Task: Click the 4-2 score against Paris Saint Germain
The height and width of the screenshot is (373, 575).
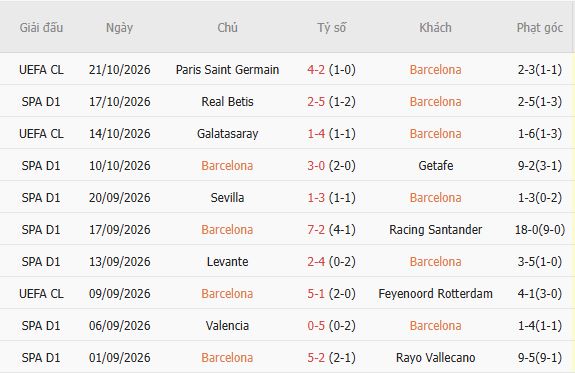Action: click(x=316, y=70)
